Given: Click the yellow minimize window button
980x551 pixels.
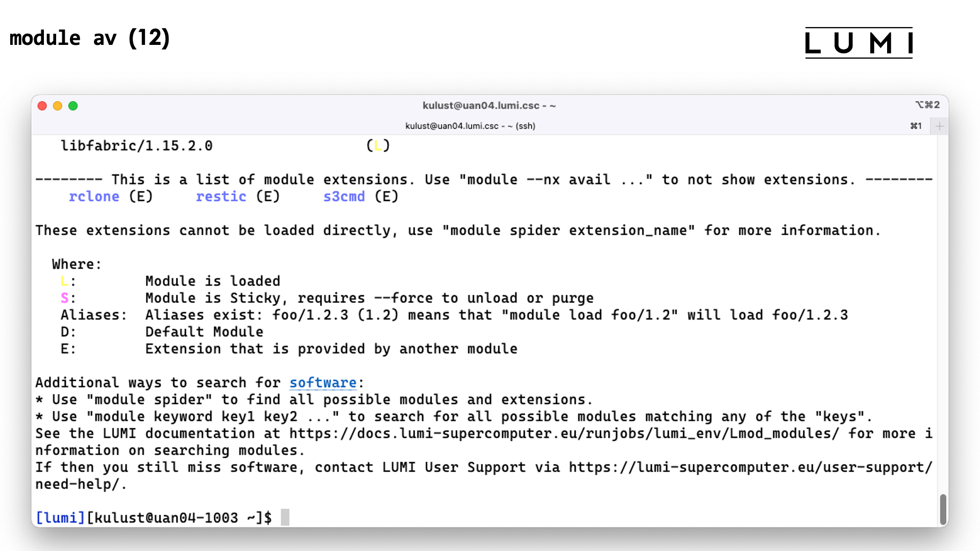Looking at the screenshot, I should click(58, 106).
